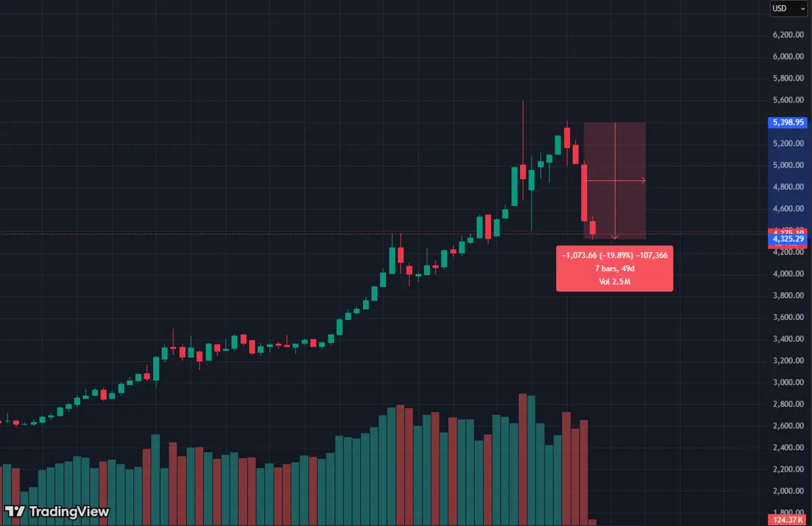Click the blue 4,325.29 price label
The width and height of the screenshot is (812, 526).
click(789, 239)
